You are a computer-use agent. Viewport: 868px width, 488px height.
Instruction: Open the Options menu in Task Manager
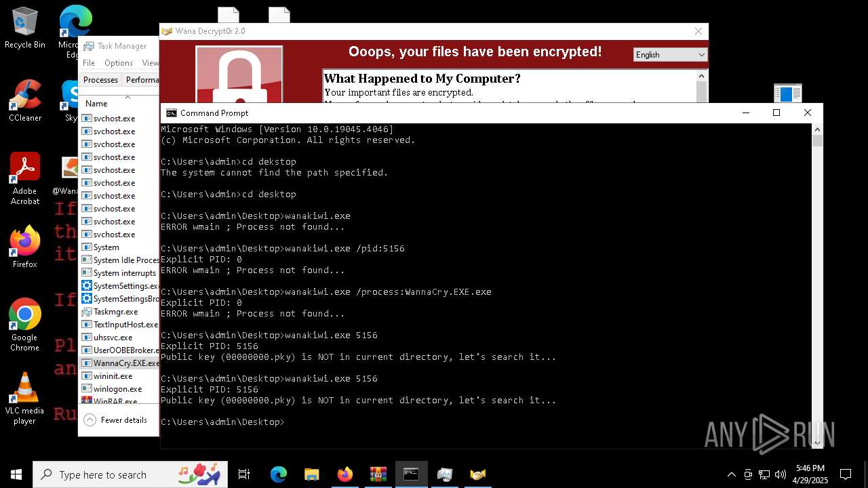pyautogui.click(x=119, y=63)
